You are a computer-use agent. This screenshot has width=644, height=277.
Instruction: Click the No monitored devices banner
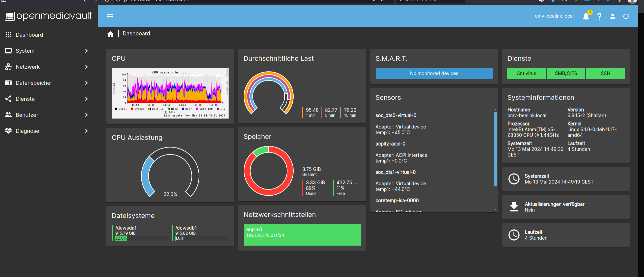point(434,73)
